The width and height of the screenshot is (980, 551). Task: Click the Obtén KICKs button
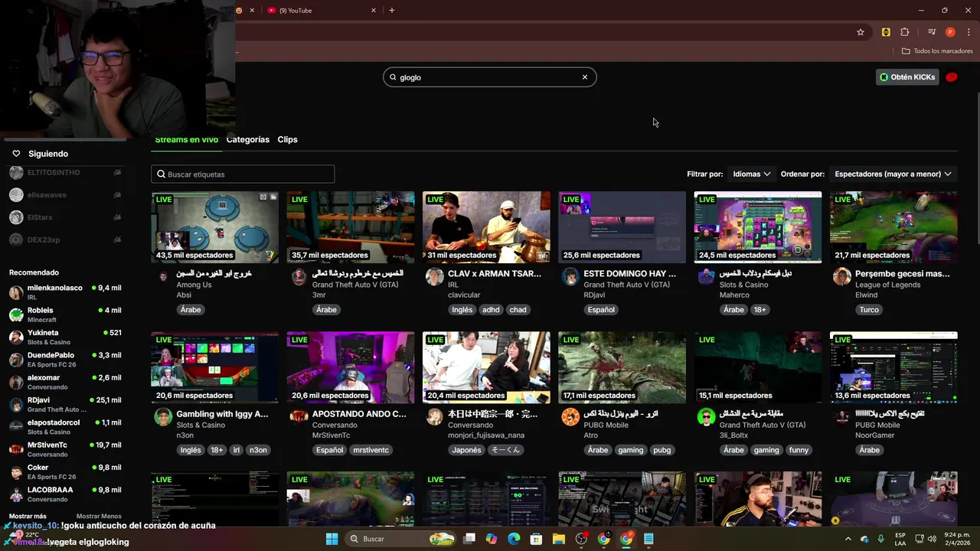907,77
